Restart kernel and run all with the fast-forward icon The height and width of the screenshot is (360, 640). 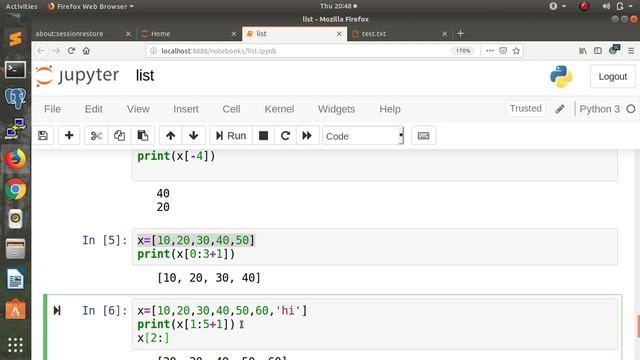307,136
